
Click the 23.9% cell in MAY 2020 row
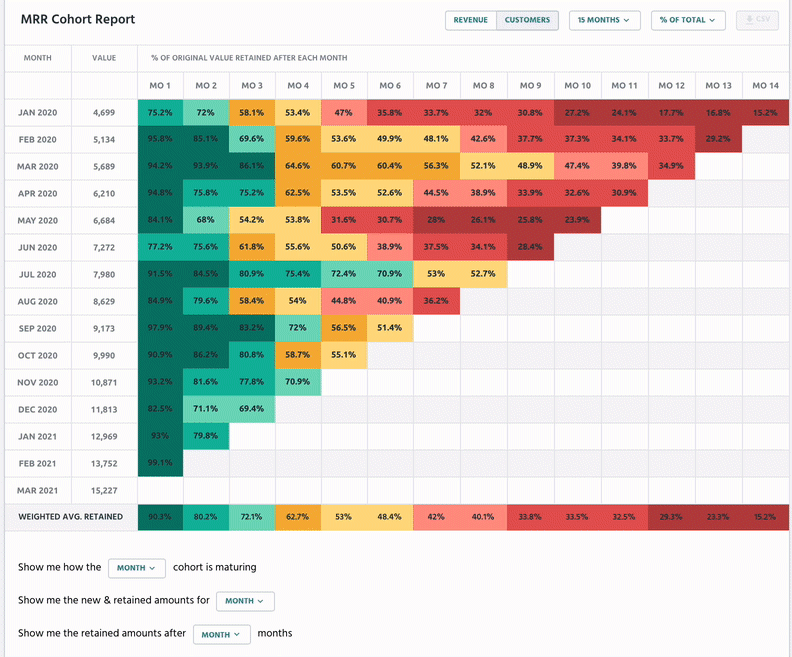pyautogui.click(x=578, y=221)
